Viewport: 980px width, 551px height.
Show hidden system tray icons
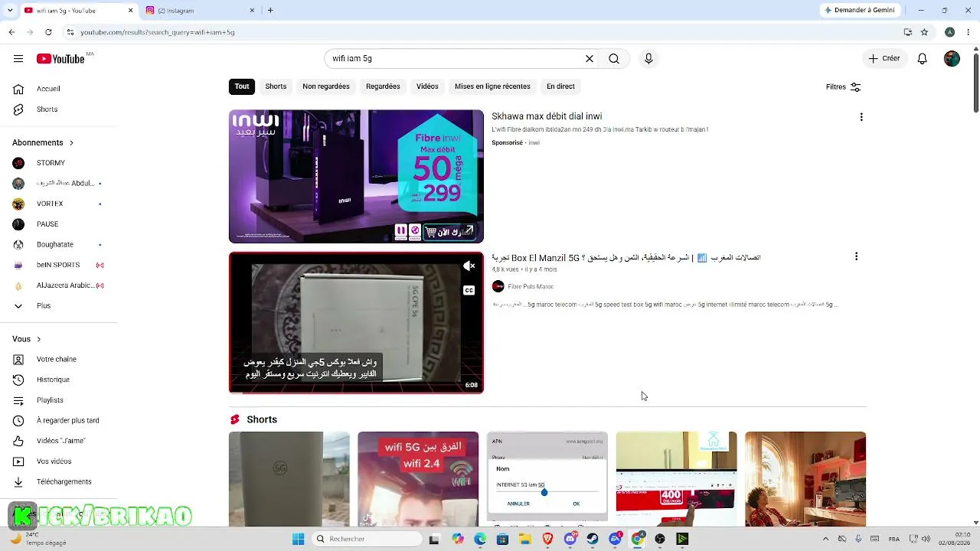[x=825, y=539]
